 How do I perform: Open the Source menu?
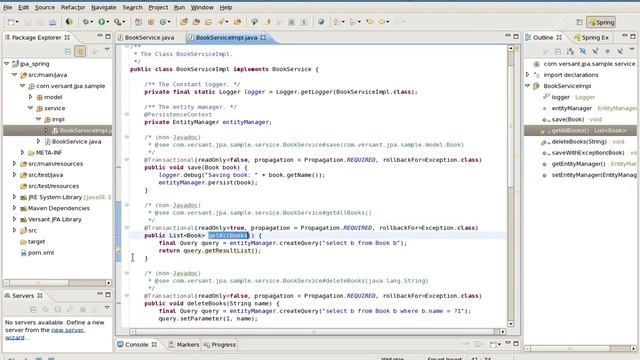(44, 7)
